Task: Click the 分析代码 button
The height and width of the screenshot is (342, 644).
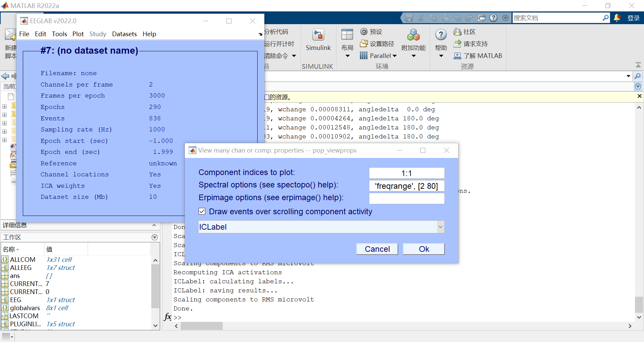Action: click(x=276, y=32)
